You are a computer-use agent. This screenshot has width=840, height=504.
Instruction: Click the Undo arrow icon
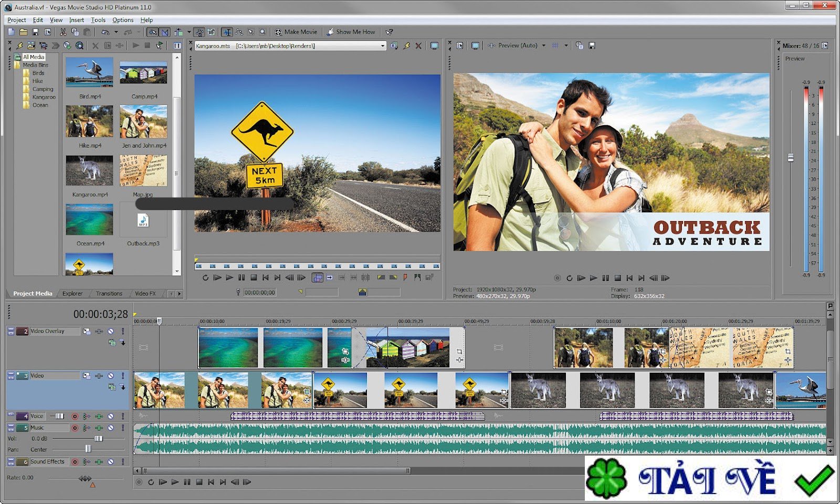106,32
